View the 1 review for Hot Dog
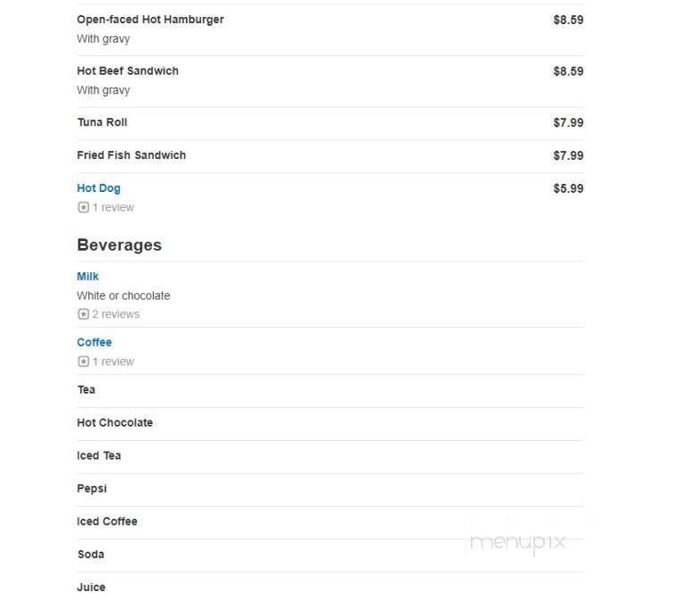Image resolution: width=678 pixels, height=616 pixels. (113, 207)
